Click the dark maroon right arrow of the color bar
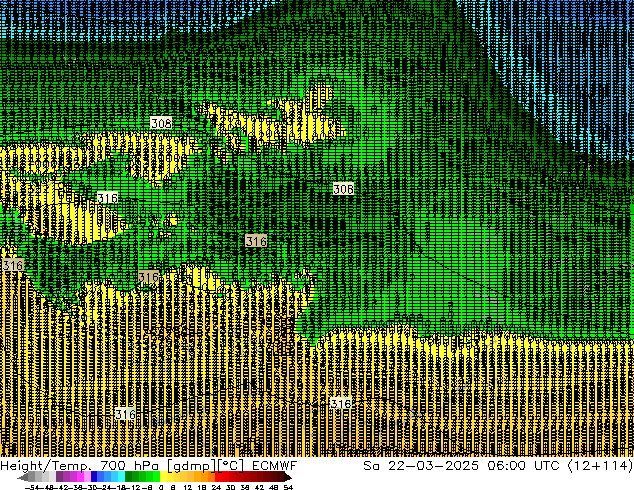 pyautogui.click(x=288, y=477)
